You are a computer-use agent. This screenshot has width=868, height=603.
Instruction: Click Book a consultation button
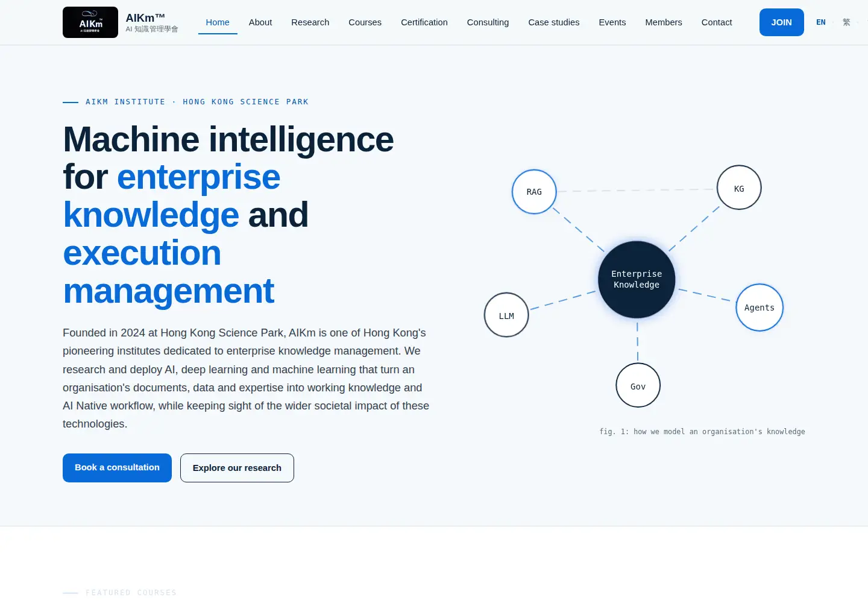[117, 468]
